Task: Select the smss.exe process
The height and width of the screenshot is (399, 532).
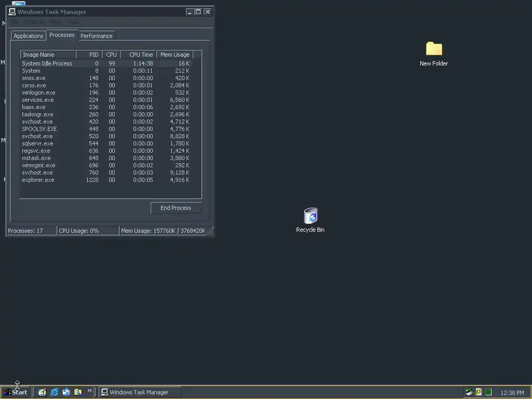Action: coord(106,78)
